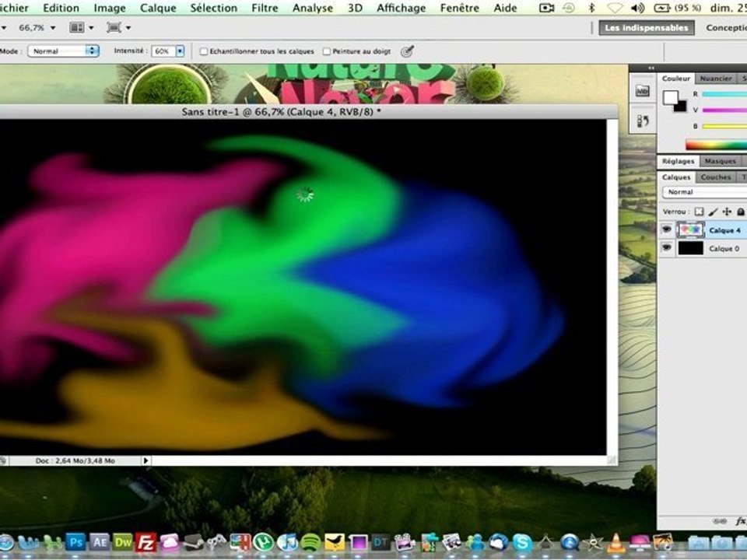Open the Edition menu

pos(61,8)
